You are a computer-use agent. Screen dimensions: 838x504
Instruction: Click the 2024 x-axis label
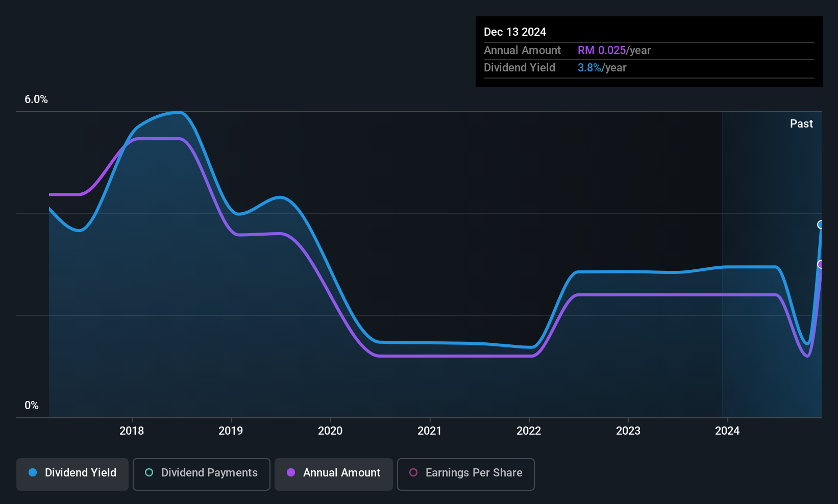[727, 431]
